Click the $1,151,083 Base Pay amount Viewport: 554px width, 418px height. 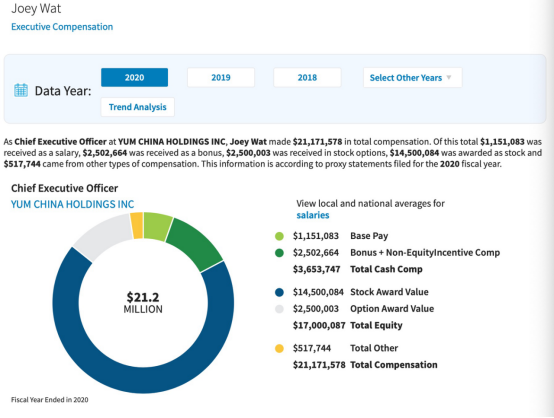[x=316, y=236]
